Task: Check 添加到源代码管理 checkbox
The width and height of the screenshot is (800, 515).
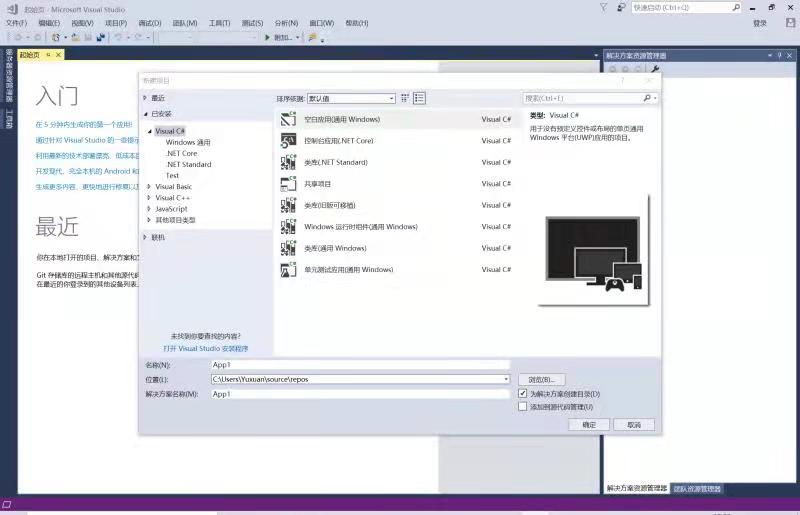Action: pyautogui.click(x=522, y=407)
